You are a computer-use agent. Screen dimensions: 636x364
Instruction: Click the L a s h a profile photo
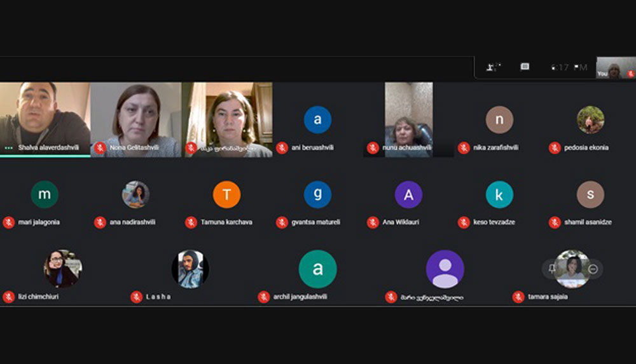pos(190,269)
